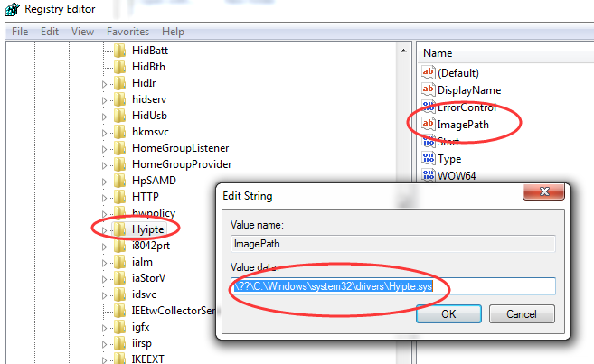Viewport: 594px width, 364px height.
Task: Select the idsvc folder icon
Action: [119, 294]
